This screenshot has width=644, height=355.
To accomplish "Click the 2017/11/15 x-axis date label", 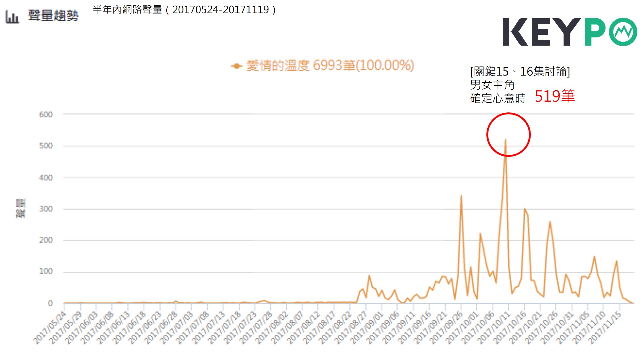I will coord(605,327).
